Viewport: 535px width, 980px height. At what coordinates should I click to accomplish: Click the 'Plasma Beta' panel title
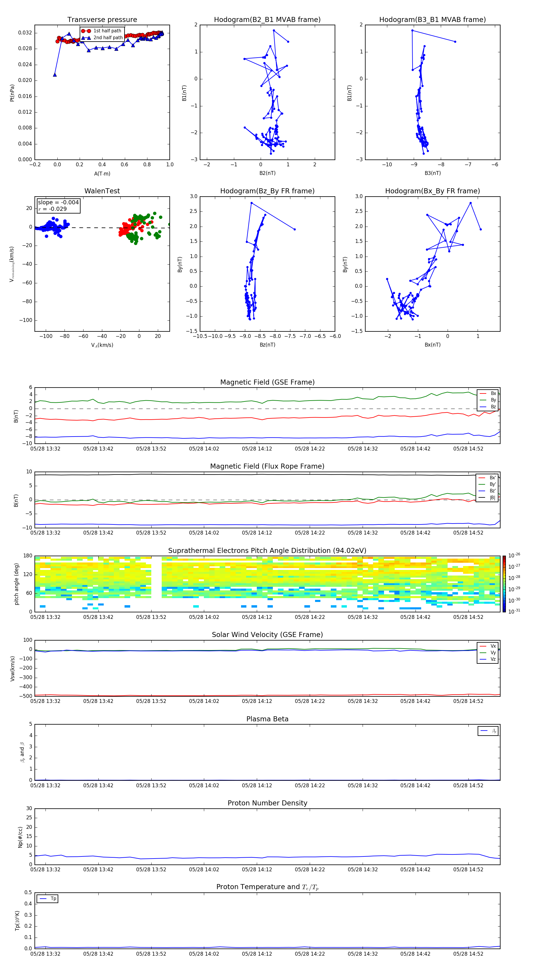click(267, 719)
